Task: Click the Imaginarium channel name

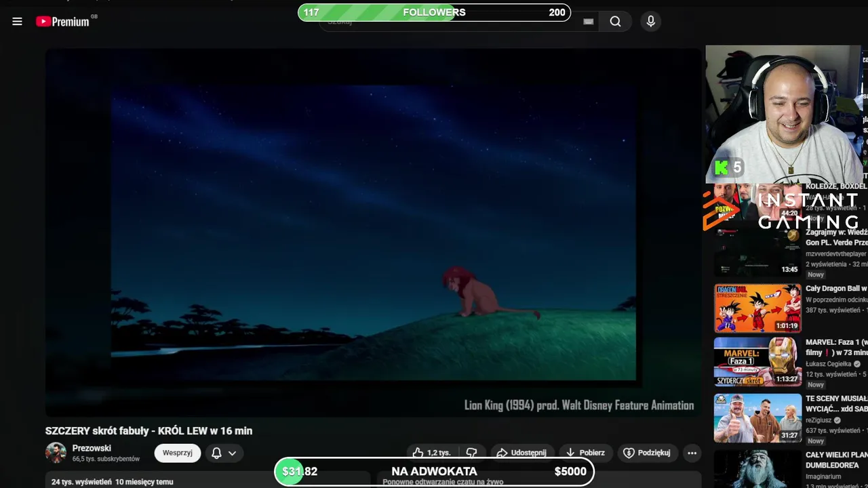Action: pyautogui.click(x=825, y=476)
